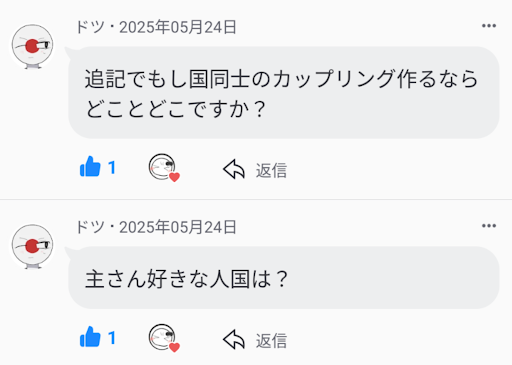Select the comment bubble asking about 国同士のカップリング

click(x=284, y=92)
